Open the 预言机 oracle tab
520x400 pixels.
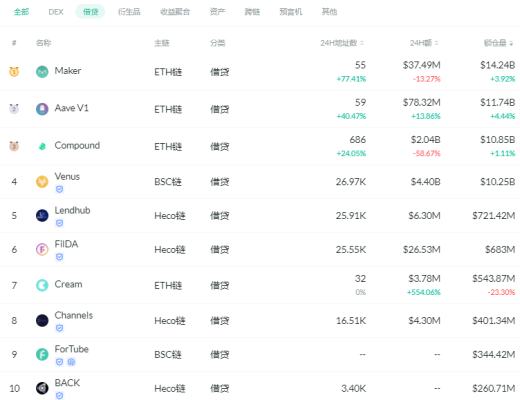tap(291, 12)
